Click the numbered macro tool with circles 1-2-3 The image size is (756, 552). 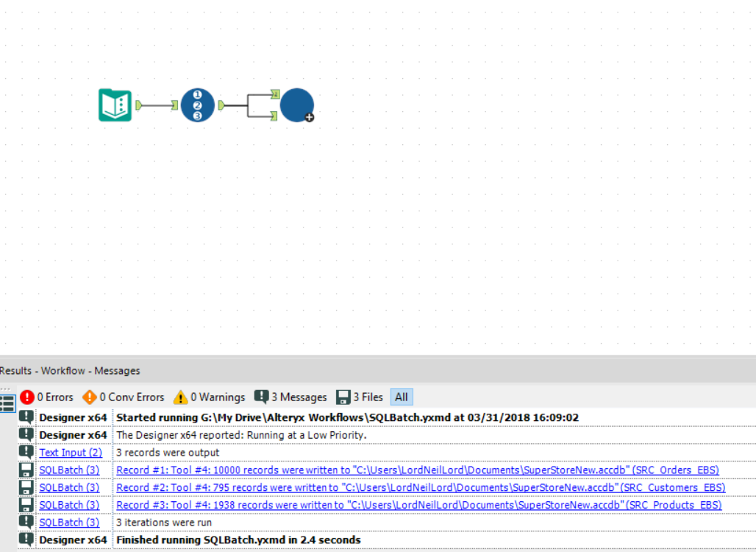pyautogui.click(x=197, y=105)
